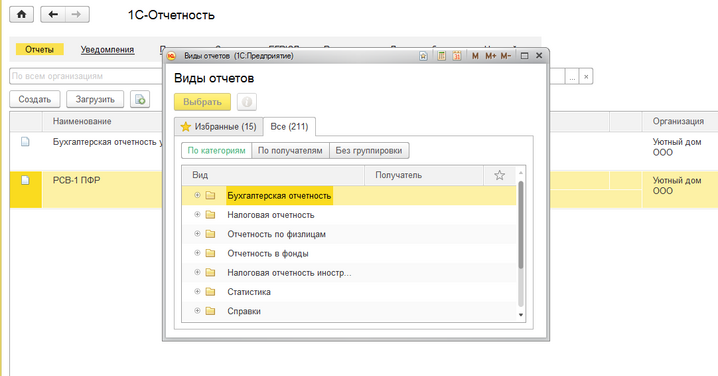This screenshot has height=376, width=718.
Task: Switch grouping to Без группировки
Action: [369, 151]
